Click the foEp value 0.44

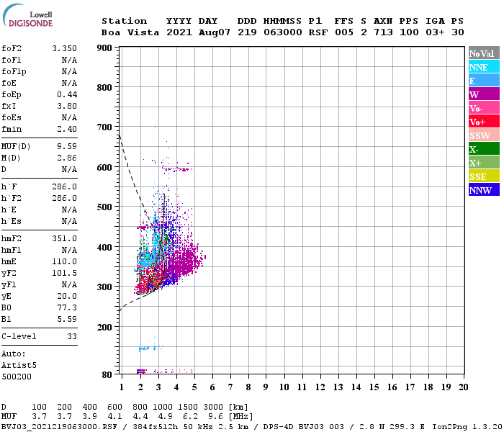click(67, 94)
